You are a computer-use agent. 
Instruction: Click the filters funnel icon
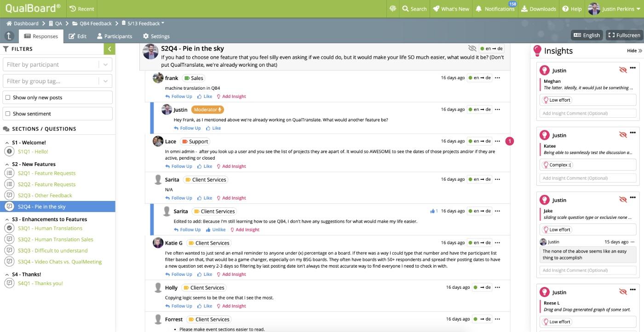pos(5,48)
